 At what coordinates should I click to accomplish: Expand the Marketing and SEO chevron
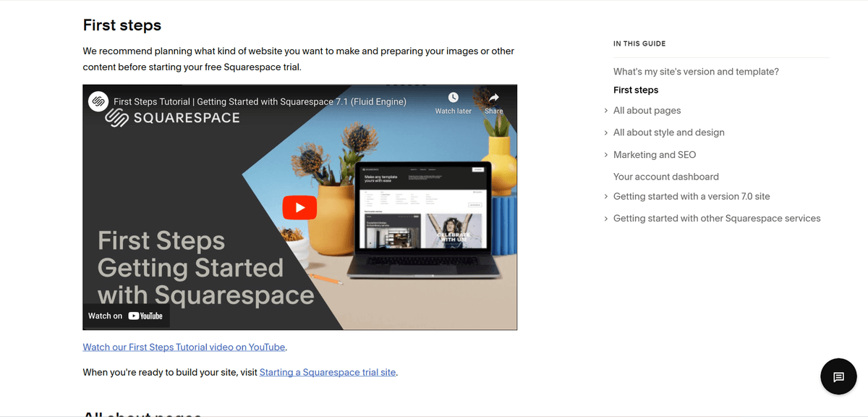(606, 155)
